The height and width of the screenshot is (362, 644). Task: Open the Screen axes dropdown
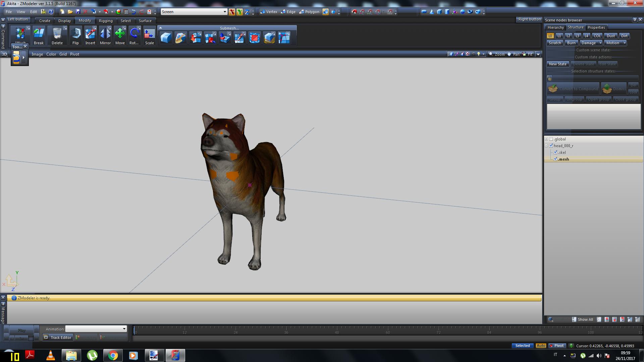click(225, 12)
